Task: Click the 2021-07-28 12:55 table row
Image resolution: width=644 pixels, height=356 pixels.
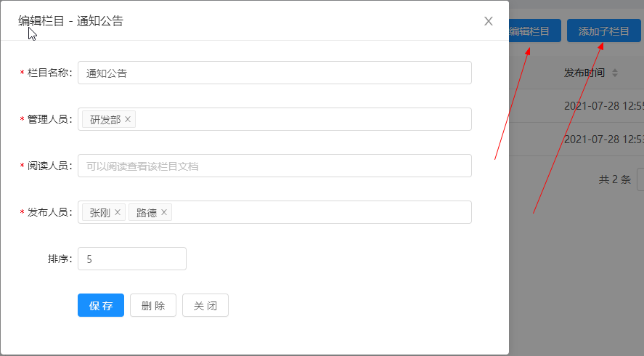Action: click(576, 105)
